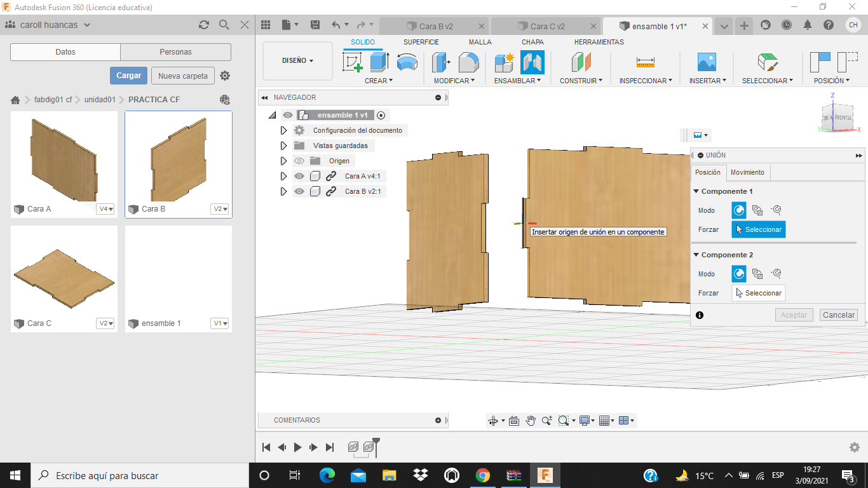Image resolution: width=868 pixels, height=488 pixels.
Task: Select the Pan hand tool in navigation bar
Action: pos(531,421)
